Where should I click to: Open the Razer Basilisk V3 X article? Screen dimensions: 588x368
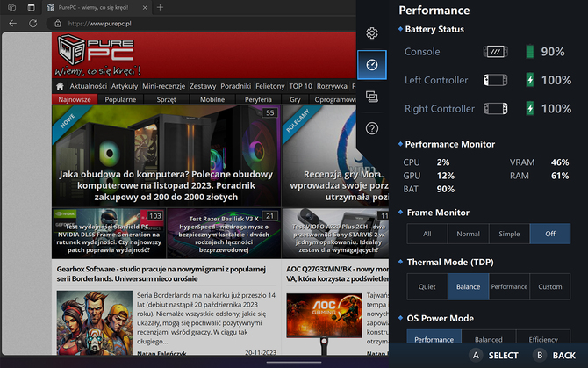(x=224, y=234)
